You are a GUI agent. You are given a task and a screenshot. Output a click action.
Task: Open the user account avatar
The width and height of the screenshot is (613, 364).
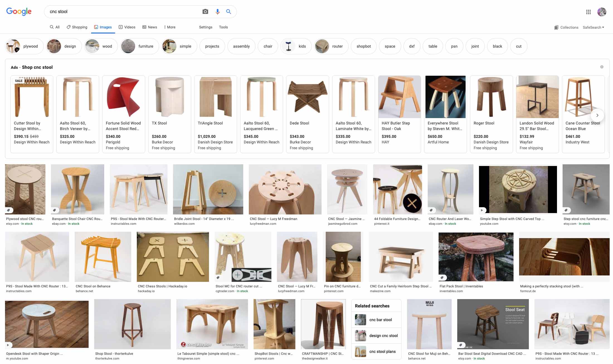tap(602, 12)
